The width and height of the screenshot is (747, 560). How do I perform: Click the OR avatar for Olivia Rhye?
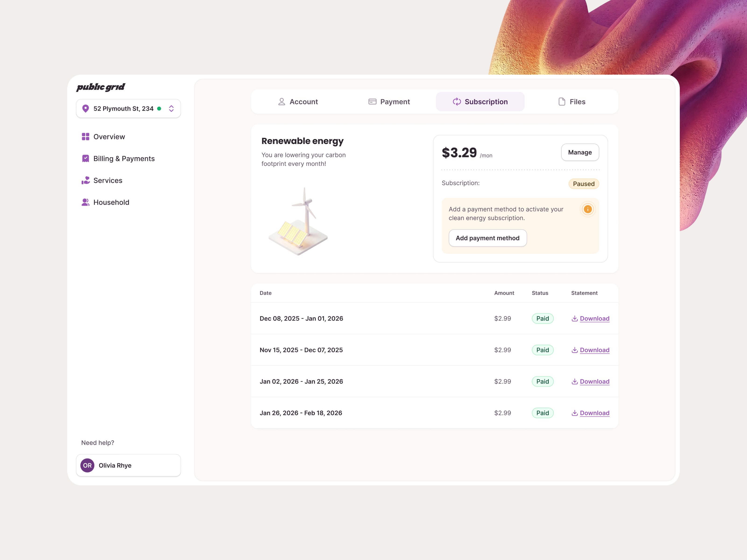87,465
